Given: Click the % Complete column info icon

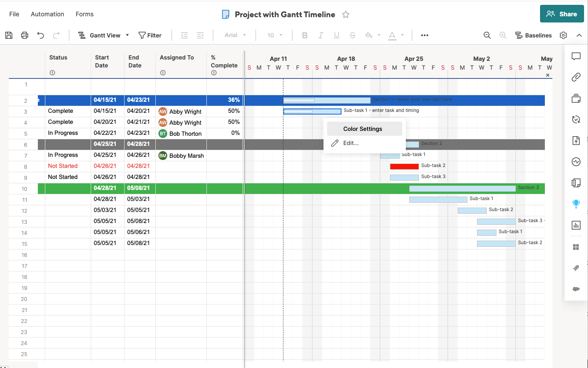Looking at the screenshot, I should 214,73.
